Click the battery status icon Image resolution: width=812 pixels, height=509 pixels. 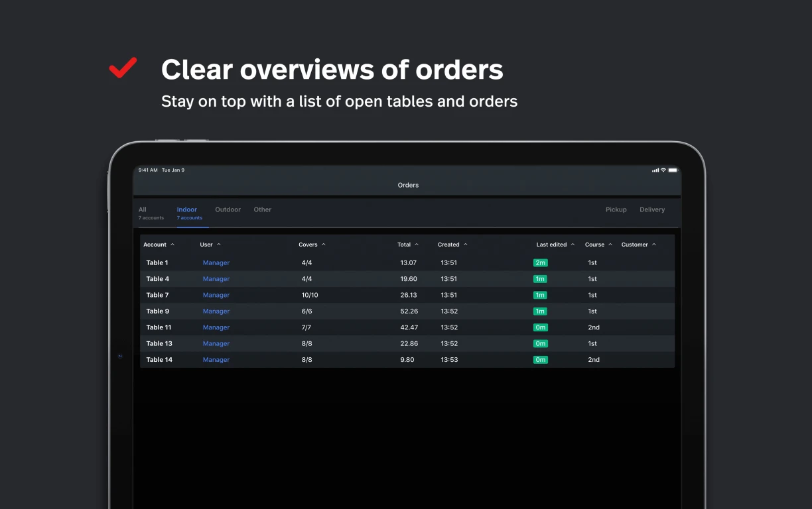coord(673,170)
